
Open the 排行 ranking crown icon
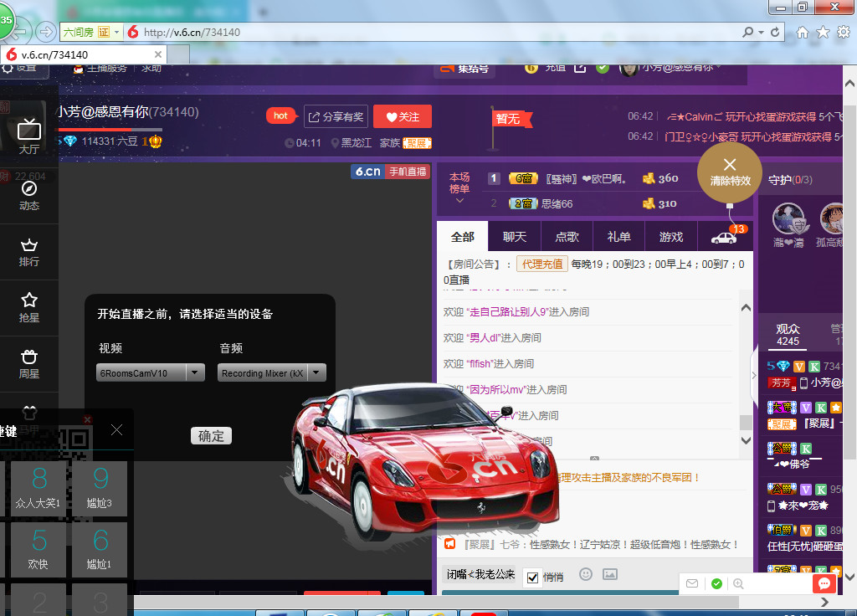click(29, 252)
